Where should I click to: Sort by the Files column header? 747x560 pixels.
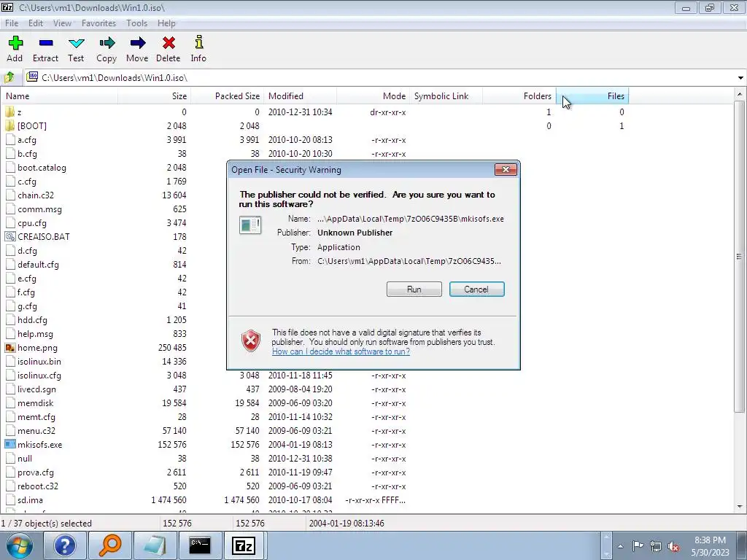(x=592, y=96)
